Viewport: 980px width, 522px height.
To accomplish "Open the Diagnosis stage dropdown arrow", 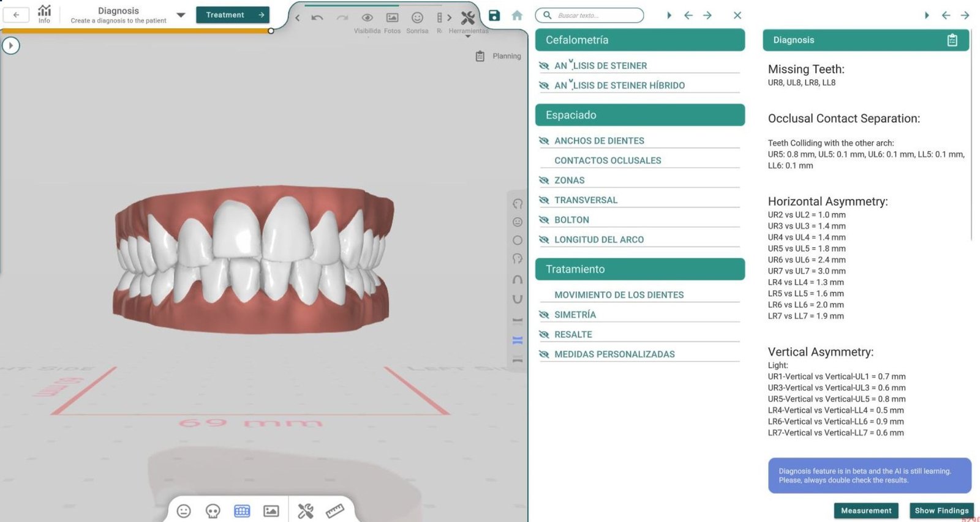I will coord(181,15).
